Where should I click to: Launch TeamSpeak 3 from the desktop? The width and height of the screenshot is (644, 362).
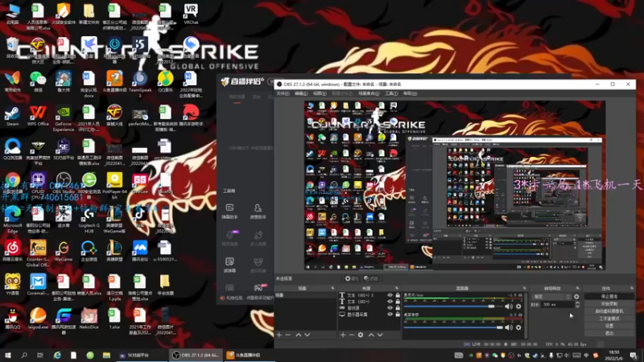pos(139,84)
